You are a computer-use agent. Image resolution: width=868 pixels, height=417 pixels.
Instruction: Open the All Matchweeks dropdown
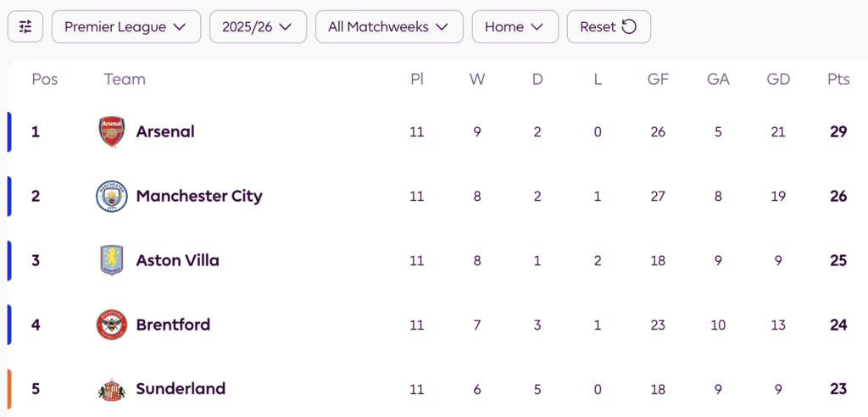(388, 27)
